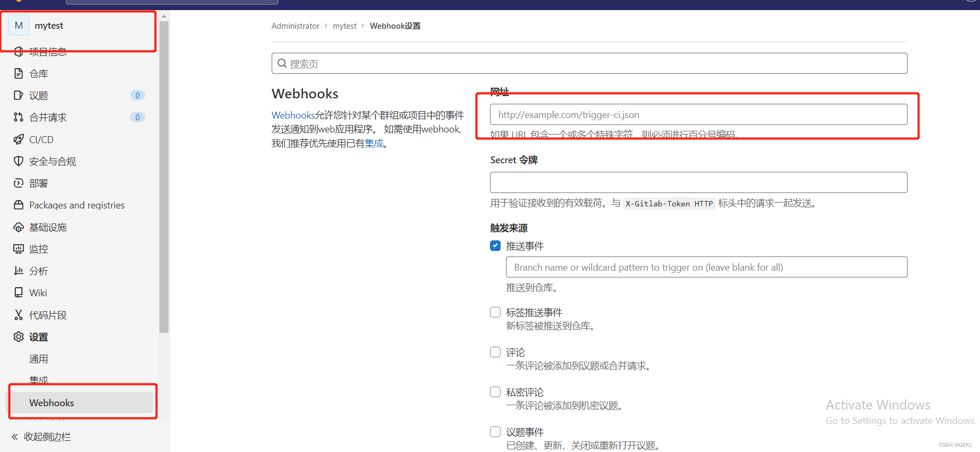
Task: Click the repository (仓库) file icon
Action: (19, 73)
